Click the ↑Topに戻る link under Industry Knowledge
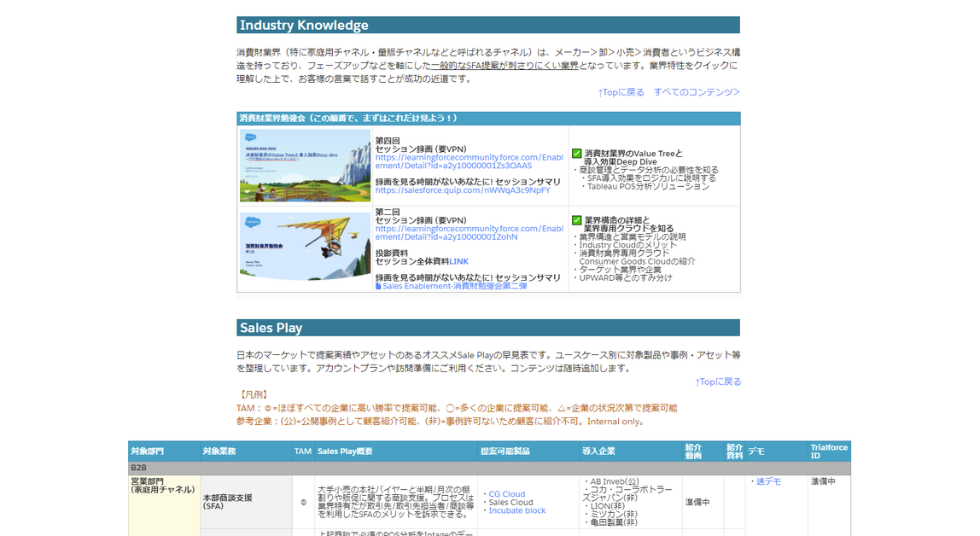This screenshot has width=980, height=536. tap(621, 92)
